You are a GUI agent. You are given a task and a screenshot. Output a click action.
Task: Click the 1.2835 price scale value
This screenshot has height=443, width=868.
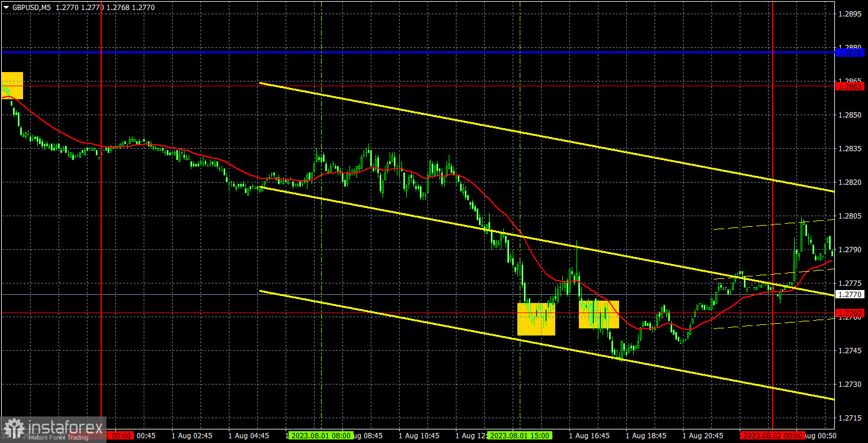coord(850,149)
